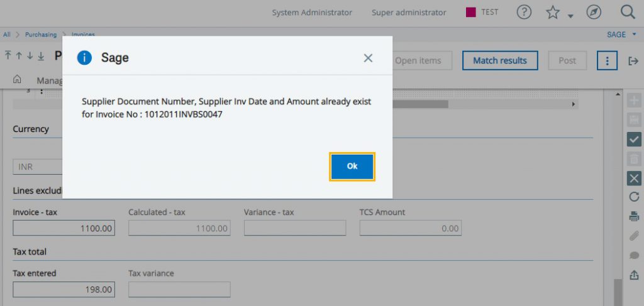Click the print icon in sidebar

pos(634,216)
